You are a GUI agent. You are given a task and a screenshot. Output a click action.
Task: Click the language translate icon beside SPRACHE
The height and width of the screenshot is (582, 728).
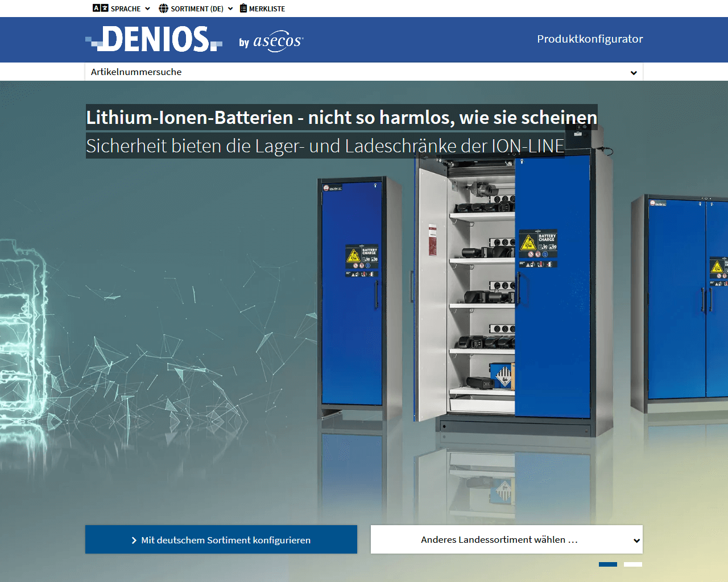(100, 9)
